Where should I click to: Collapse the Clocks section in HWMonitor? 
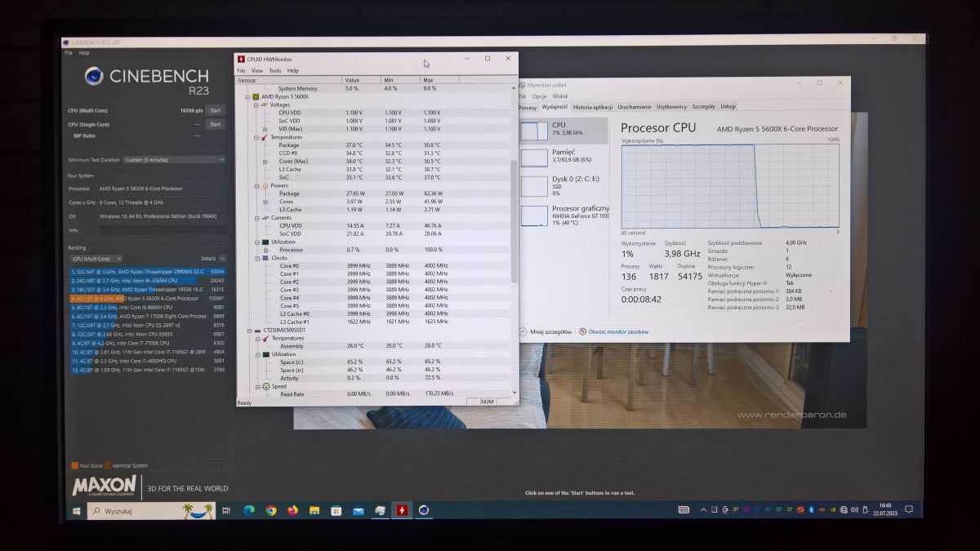256,258
